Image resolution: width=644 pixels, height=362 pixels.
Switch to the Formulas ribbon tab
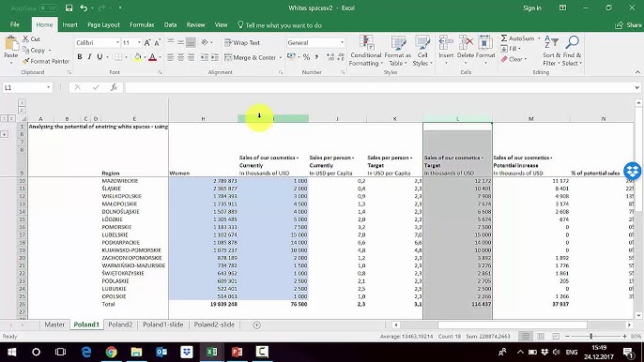(142, 25)
